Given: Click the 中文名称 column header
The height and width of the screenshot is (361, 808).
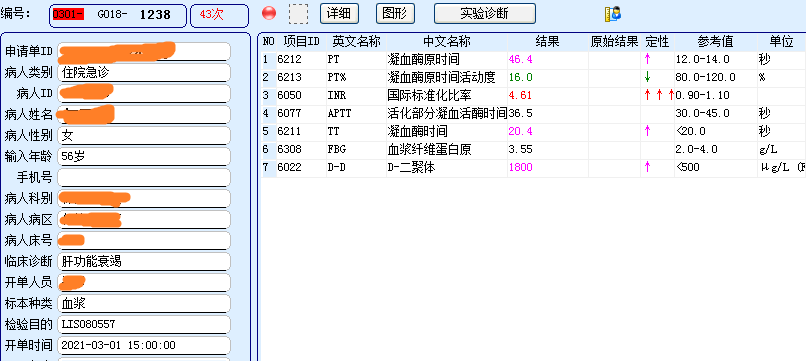Looking at the screenshot, I should (447, 41).
